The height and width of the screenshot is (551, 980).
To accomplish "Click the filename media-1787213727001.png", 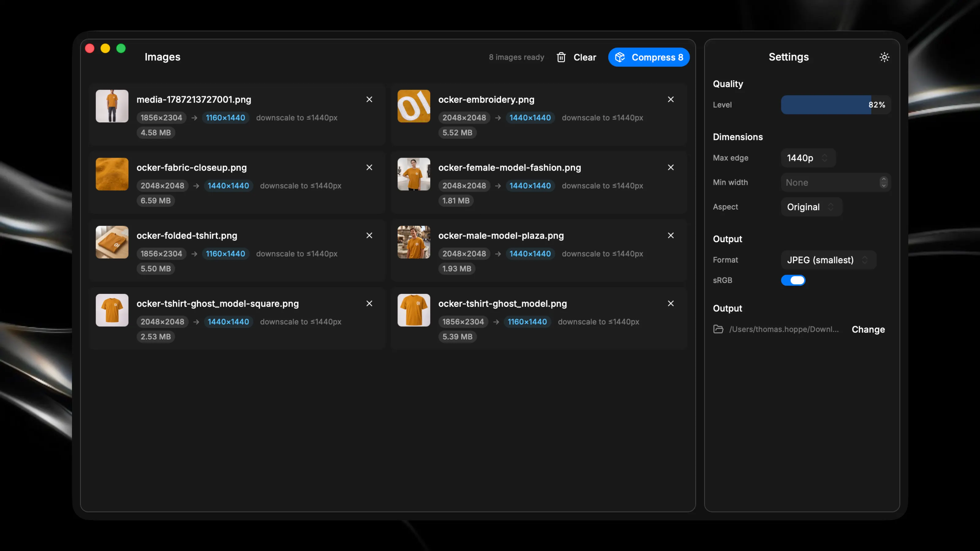I will 194,99.
